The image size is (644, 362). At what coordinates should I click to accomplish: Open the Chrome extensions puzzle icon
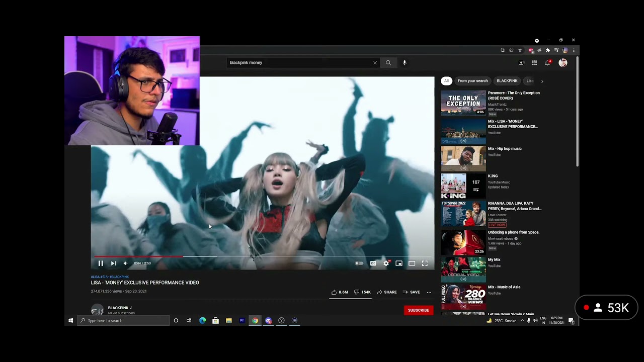(548, 50)
